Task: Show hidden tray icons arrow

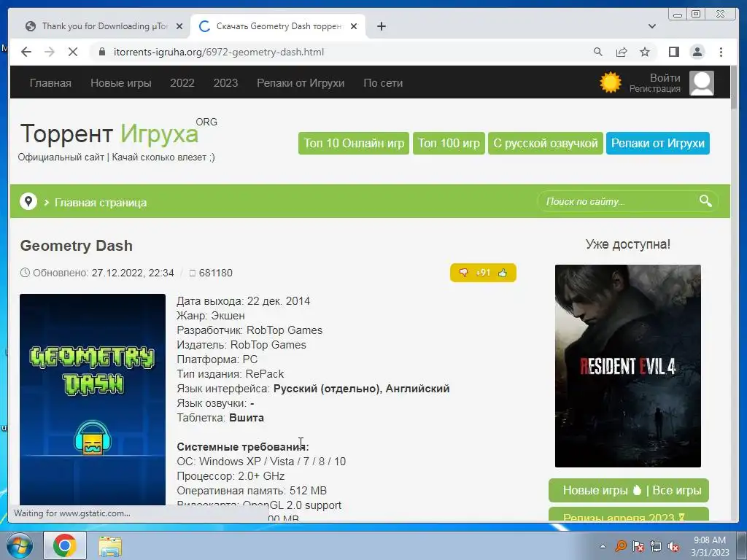Action: tap(603, 546)
